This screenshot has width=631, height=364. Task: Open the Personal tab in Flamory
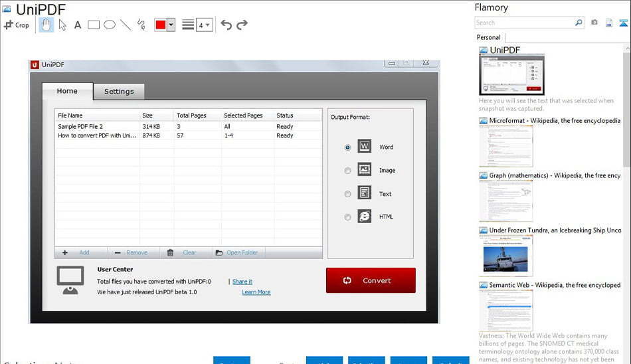(x=489, y=37)
